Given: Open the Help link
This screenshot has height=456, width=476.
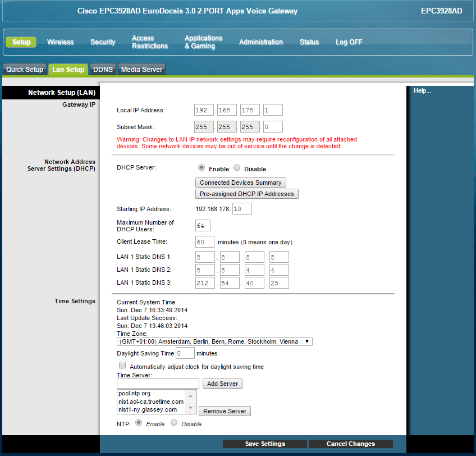Looking at the screenshot, I should point(422,90).
